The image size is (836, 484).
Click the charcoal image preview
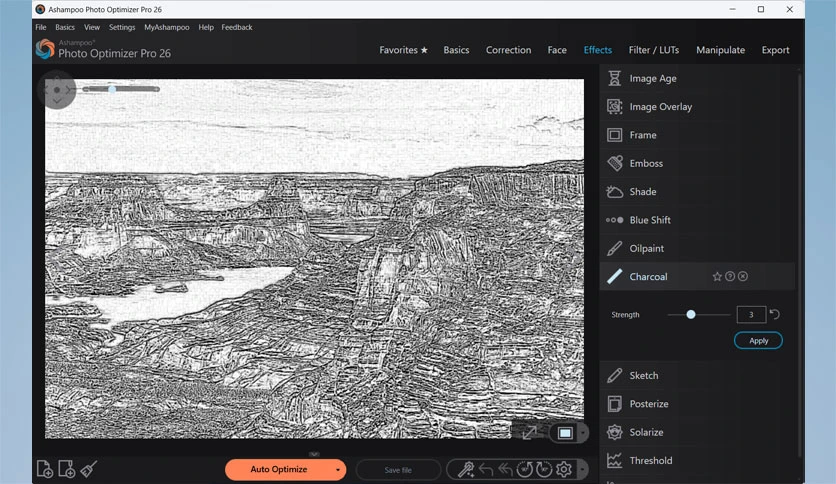314,259
